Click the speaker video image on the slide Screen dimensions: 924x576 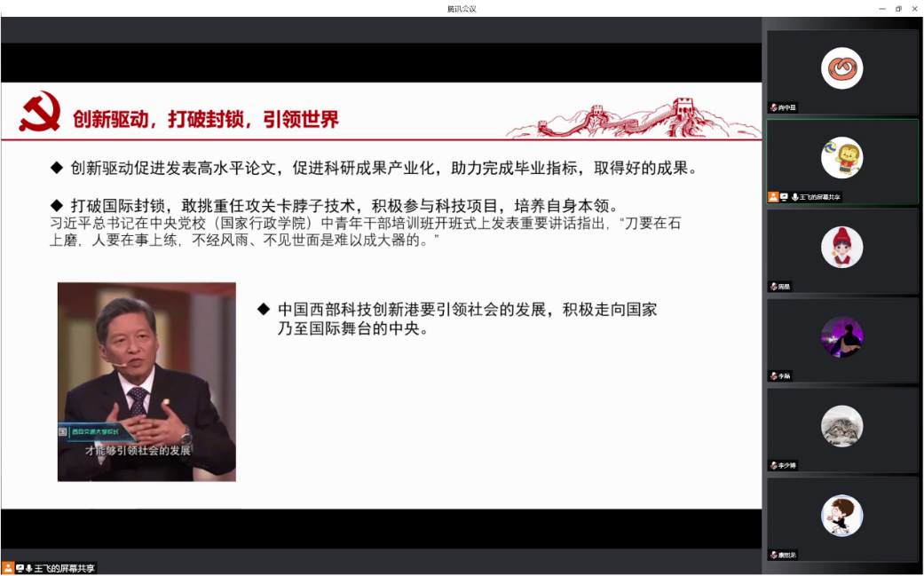[146, 382]
